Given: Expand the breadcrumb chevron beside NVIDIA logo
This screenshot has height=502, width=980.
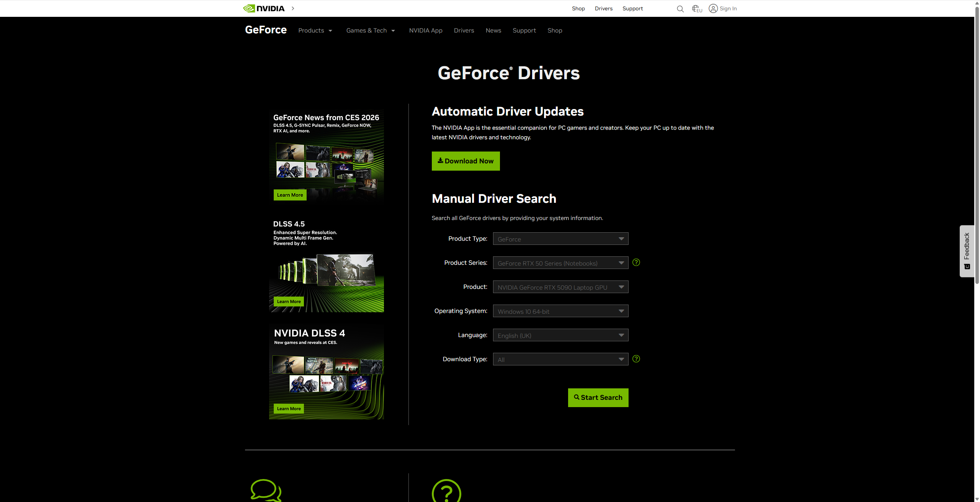Looking at the screenshot, I should point(293,8).
